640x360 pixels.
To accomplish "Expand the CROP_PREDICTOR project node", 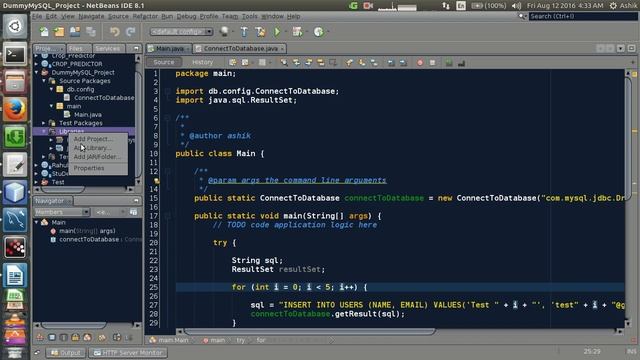I will (37, 64).
